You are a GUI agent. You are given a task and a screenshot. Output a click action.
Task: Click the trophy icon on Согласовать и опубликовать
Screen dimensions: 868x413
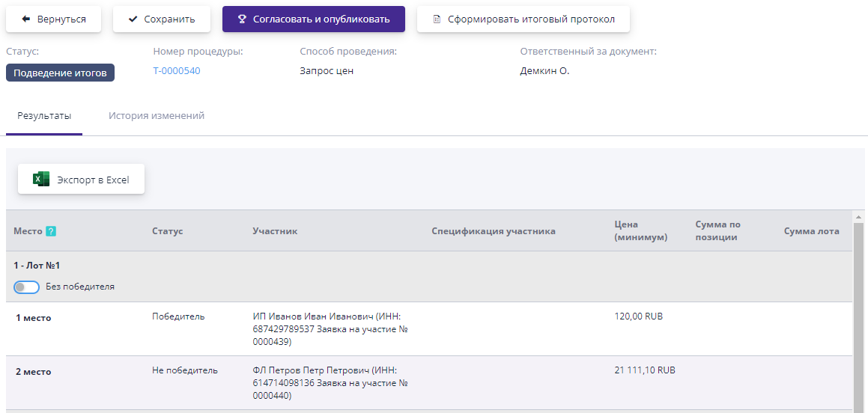click(242, 19)
